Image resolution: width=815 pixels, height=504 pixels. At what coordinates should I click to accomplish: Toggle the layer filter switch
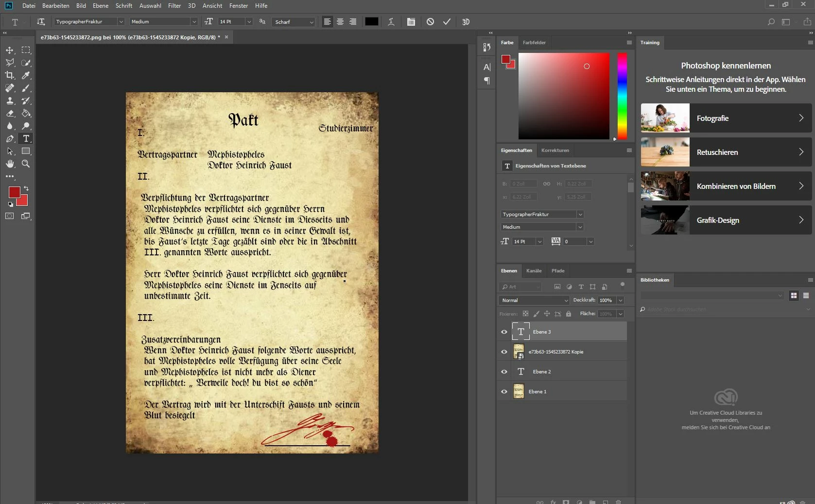coord(622,286)
